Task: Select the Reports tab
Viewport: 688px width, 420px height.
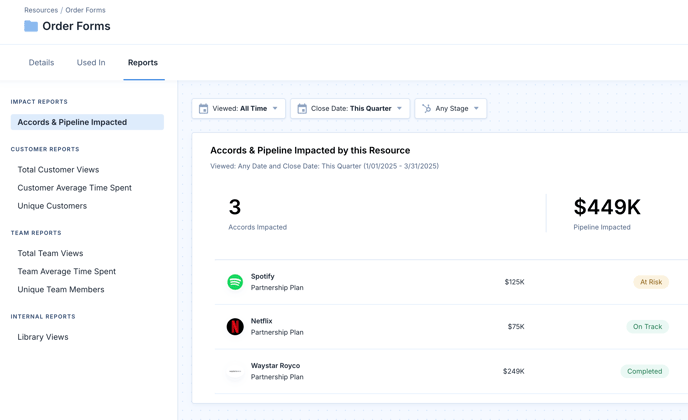Action: pyautogui.click(x=143, y=63)
